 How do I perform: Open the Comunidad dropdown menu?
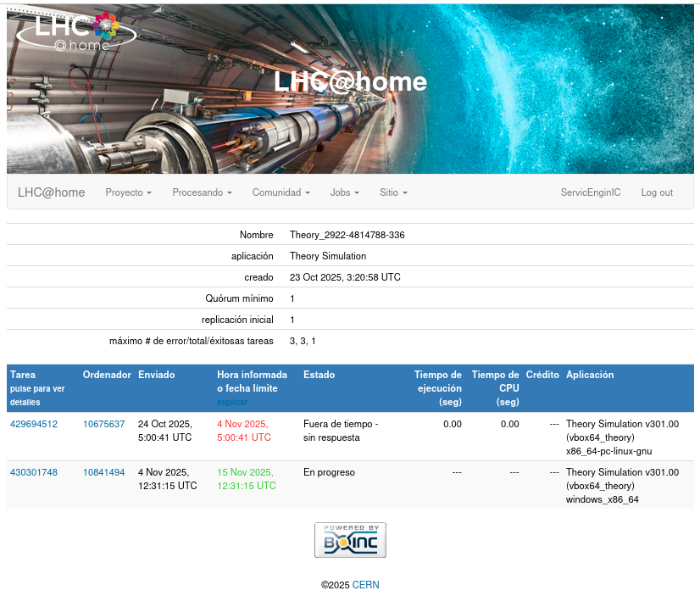pos(281,192)
